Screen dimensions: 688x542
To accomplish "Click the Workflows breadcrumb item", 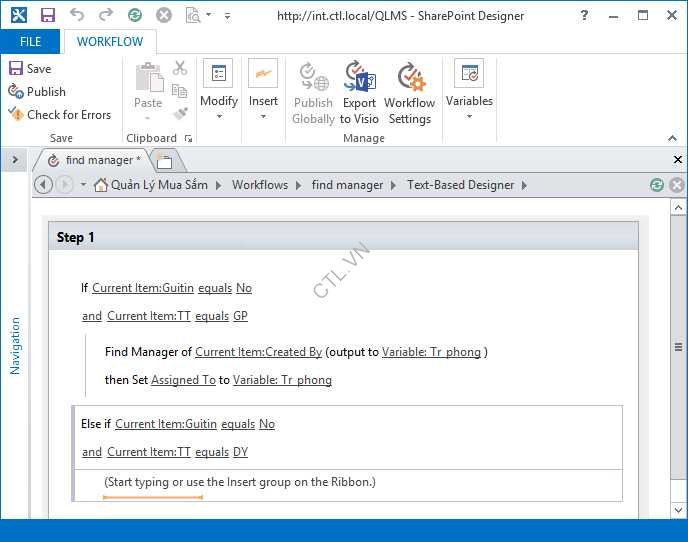I will [259, 185].
